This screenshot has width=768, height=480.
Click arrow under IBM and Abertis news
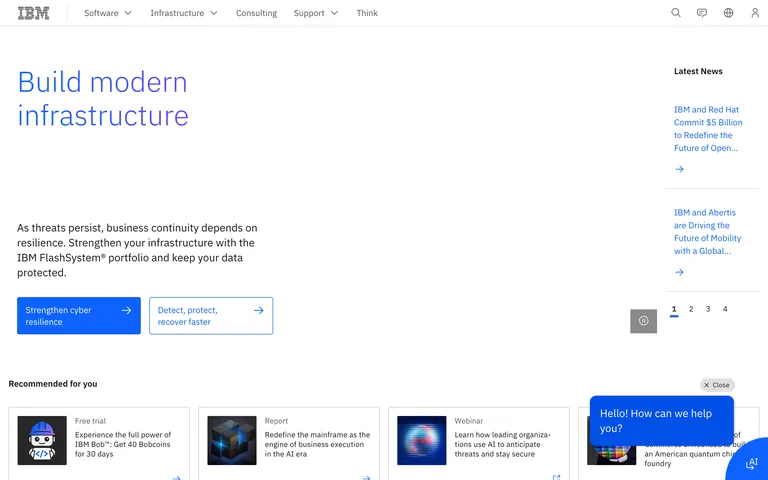[x=679, y=272]
